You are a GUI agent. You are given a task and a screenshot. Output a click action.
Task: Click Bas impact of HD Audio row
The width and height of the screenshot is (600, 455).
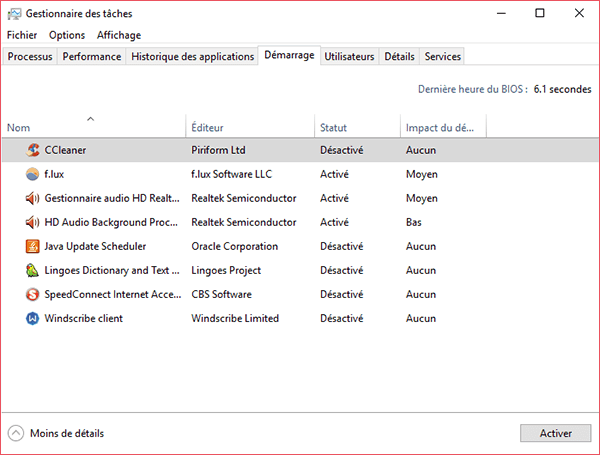pyautogui.click(x=414, y=222)
